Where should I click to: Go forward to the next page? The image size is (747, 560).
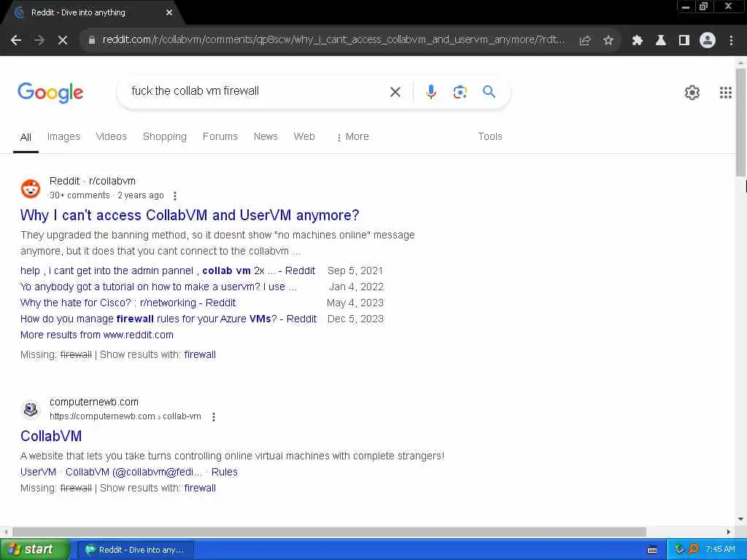click(x=39, y=41)
